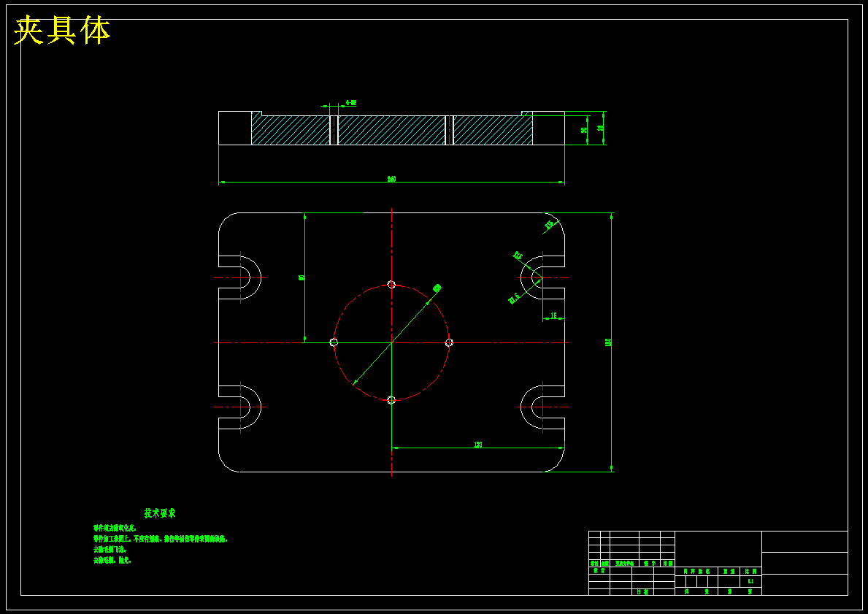Select the 16 slot depth dimension text

(553, 315)
